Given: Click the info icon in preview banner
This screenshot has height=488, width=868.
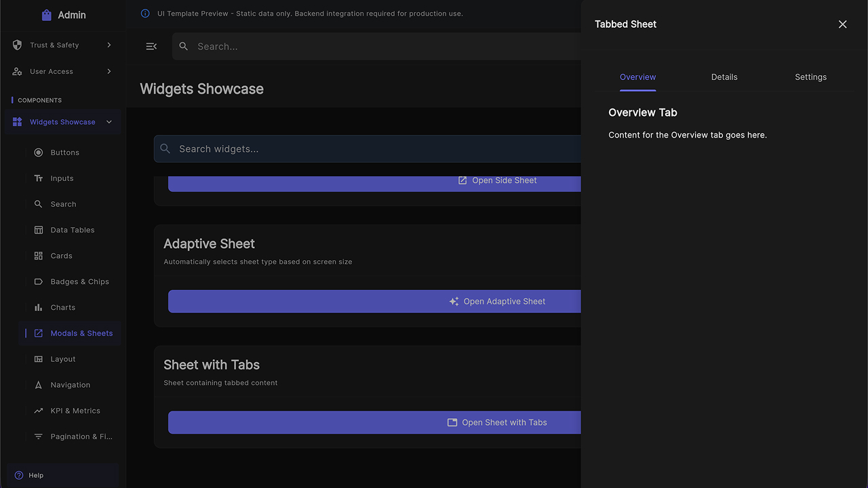Looking at the screenshot, I should pyautogui.click(x=145, y=14).
